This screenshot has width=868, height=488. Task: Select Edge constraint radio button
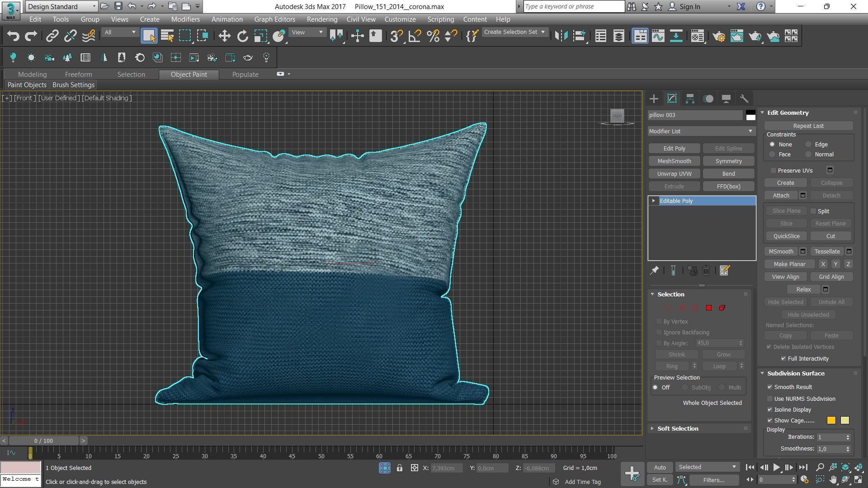click(x=808, y=145)
